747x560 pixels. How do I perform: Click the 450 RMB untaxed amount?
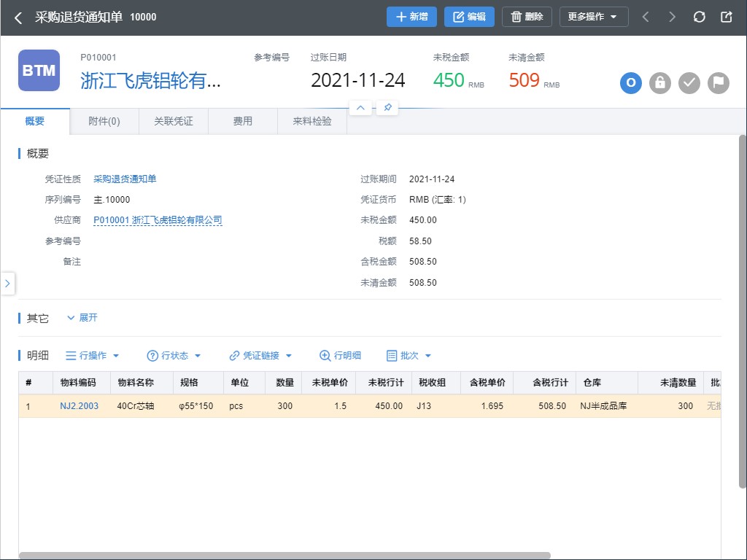click(x=458, y=80)
